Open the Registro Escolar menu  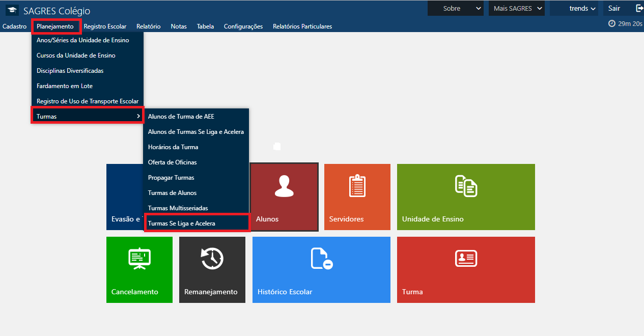[x=105, y=26]
